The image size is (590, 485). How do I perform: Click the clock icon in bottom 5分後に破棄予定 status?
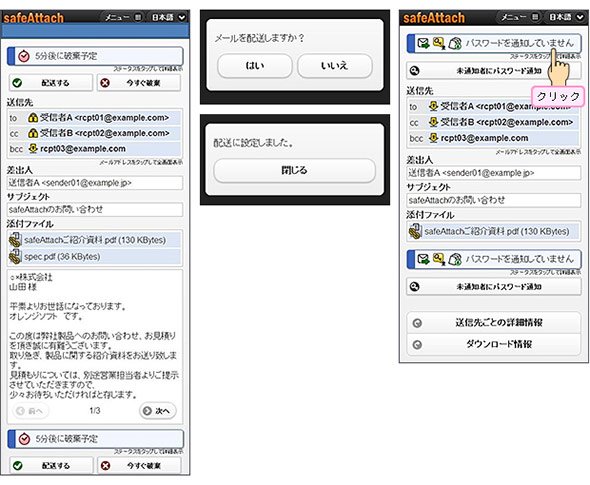point(24,439)
